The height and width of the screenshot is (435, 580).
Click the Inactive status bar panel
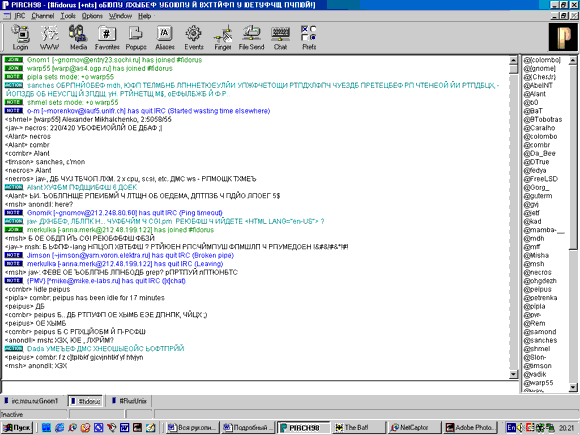(34, 415)
